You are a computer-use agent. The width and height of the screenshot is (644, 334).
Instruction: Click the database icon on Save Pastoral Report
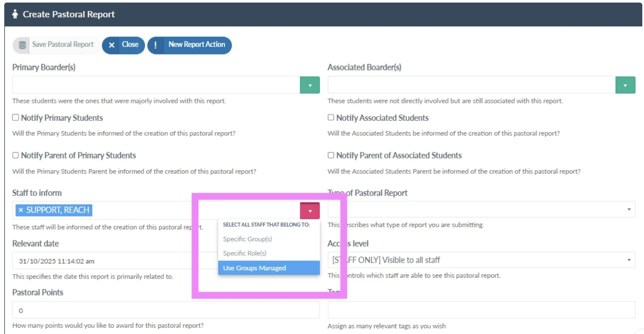click(22, 45)
